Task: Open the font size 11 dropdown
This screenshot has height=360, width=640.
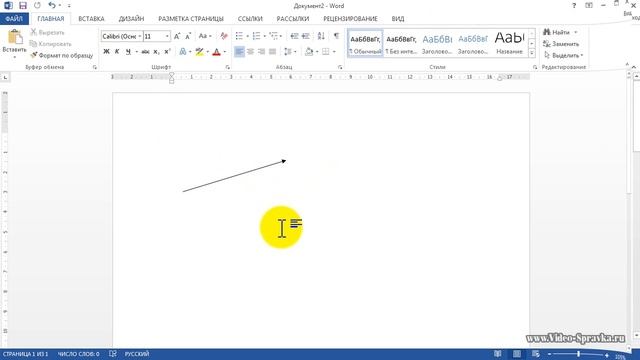Action: point(167,36)
